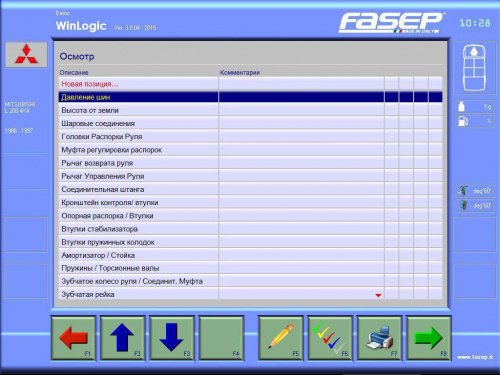Image resolution: width=500 pixels, height=375 pixels.
Task: Select the 'Муфта регулировки распорок' row
Action: coord(251,150)
